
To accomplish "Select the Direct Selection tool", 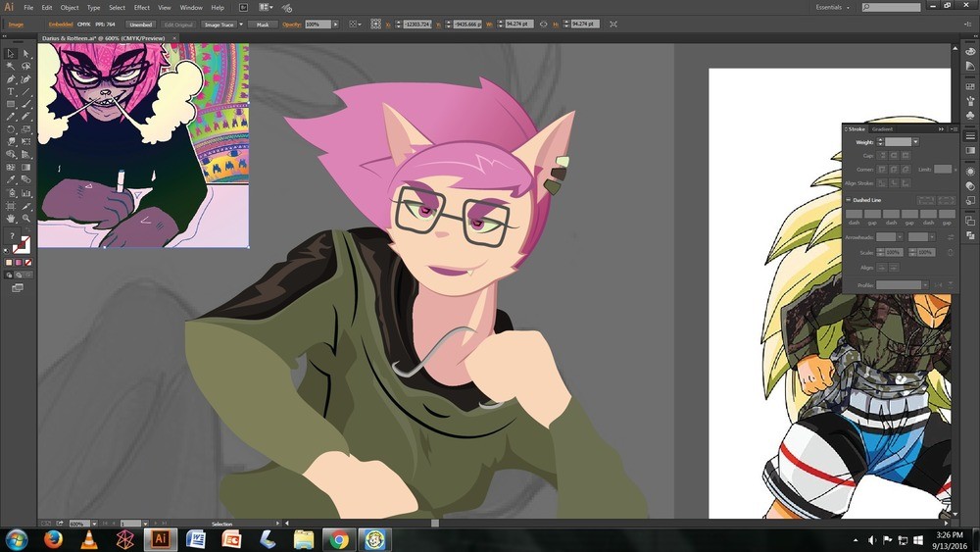I will point(25,54).
